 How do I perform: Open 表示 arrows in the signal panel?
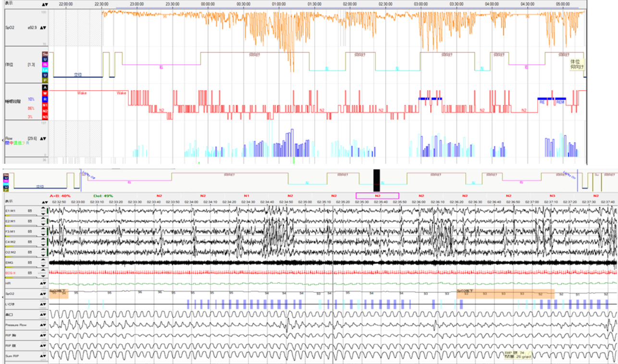click(x=45, y=202)
